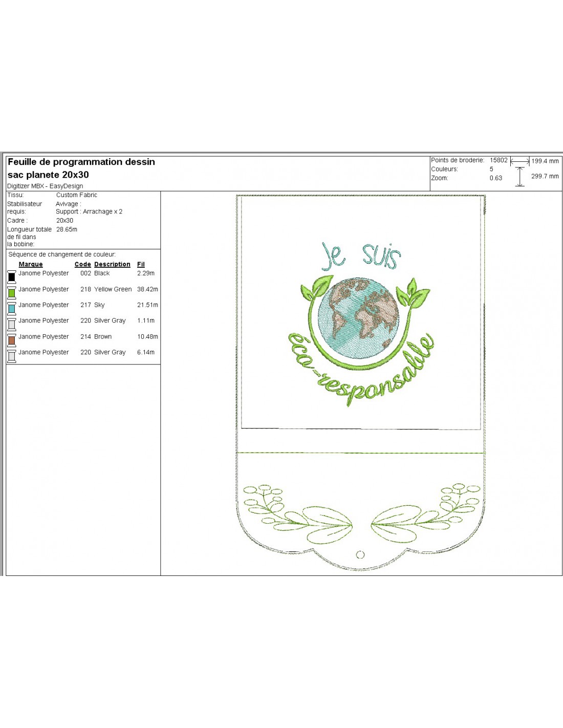Click the green 'éco-responsable' script text

pyautogui.click(x=361, y=374)
